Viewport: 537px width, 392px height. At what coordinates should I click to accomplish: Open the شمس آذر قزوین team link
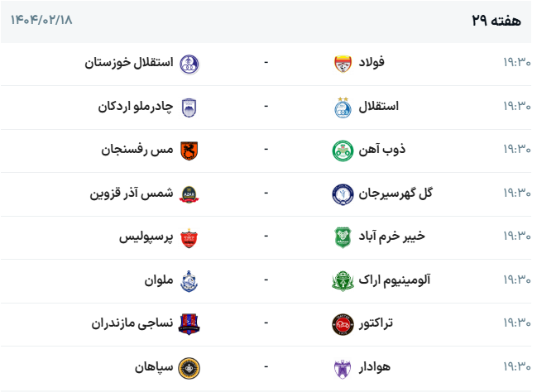tap(132, 194)
